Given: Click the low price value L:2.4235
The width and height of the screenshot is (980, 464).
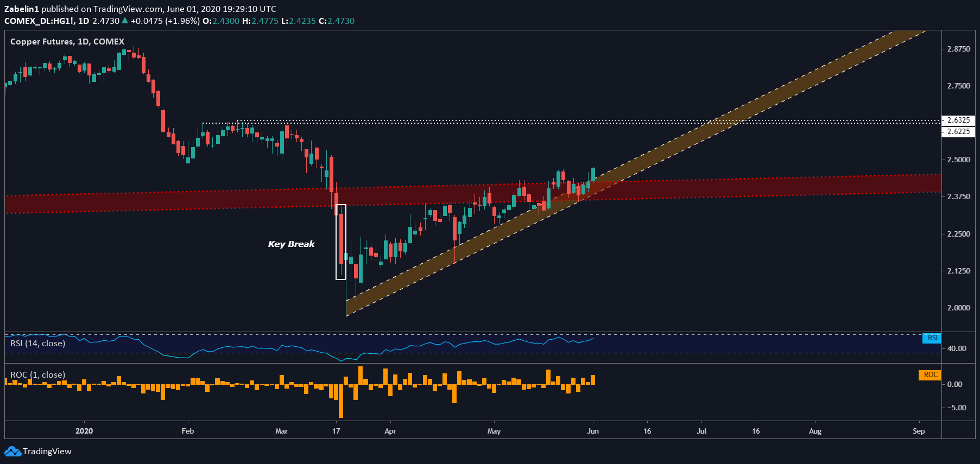Looking at the screenshot, I should pyautogui.click(x=298, y=21).
